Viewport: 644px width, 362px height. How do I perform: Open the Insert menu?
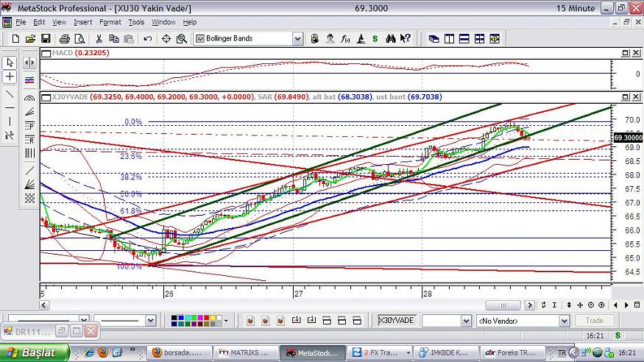click(83, 22)
